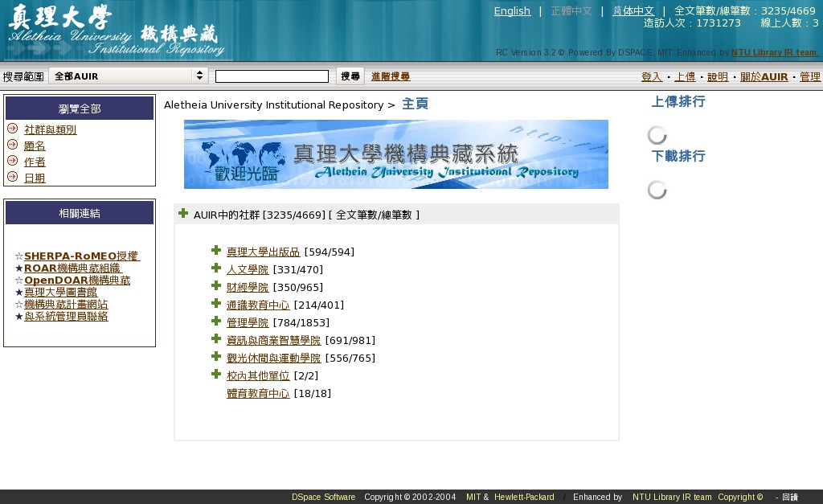Switch language to English

(512, 10)
